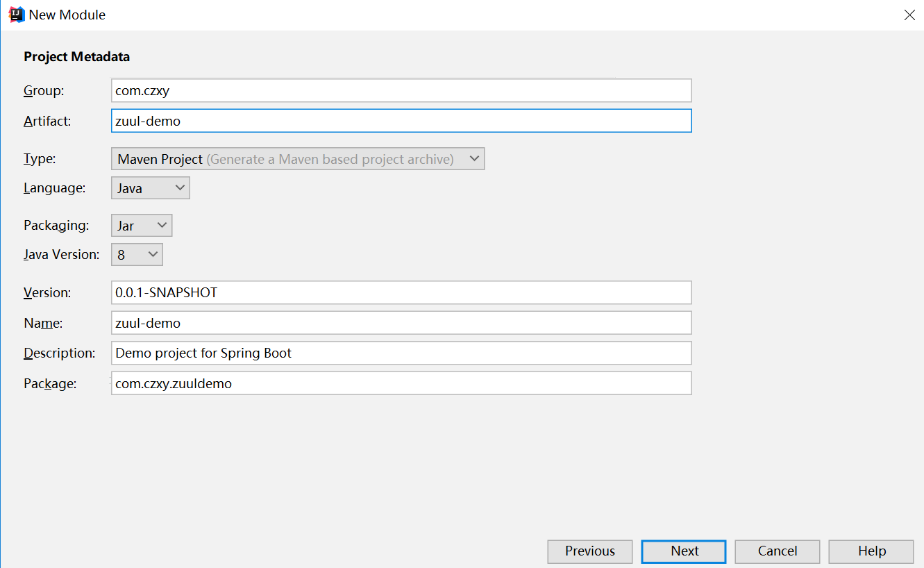Viewport: 924px width, 568px height.
Task: Cancel the module creation
Action: point(778,551)
